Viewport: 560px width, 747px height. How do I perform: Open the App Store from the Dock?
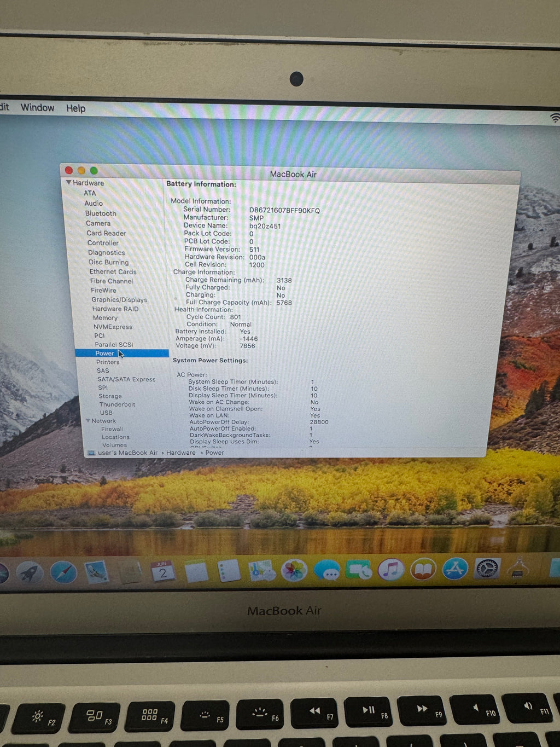pyautogui.click(x=456, y=569)
